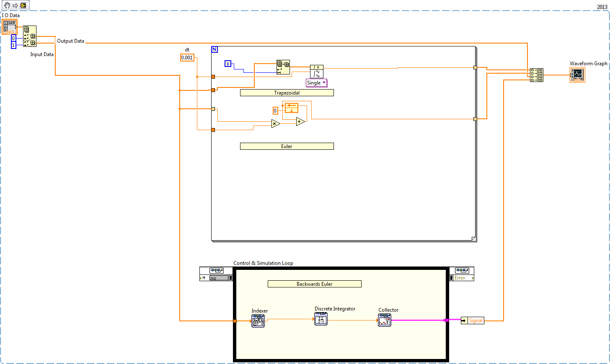Image resolution: width=610 pixels, height=364 pixels.
Task: Select the Euler comment label
Action: click(x=287, y=146)
